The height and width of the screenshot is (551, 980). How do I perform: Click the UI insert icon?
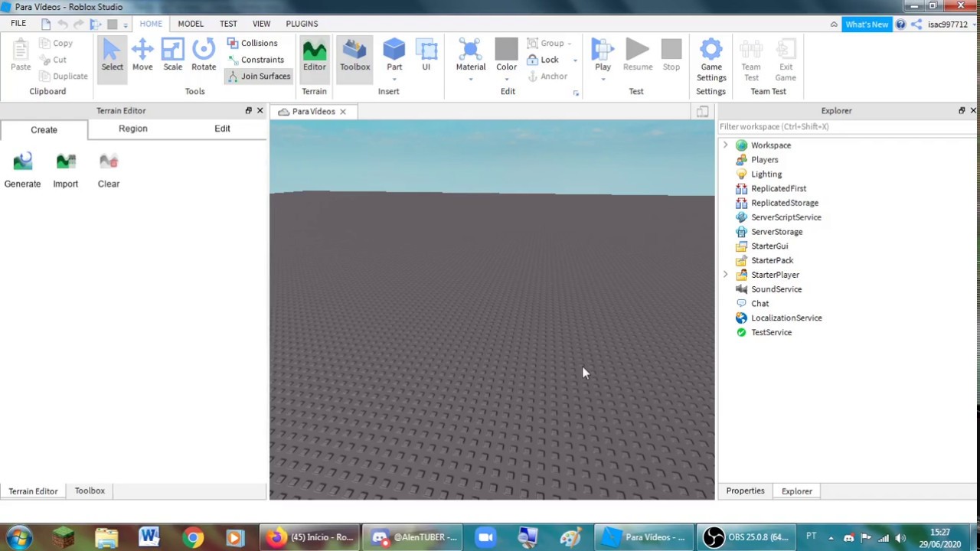(x=426, y=55)
